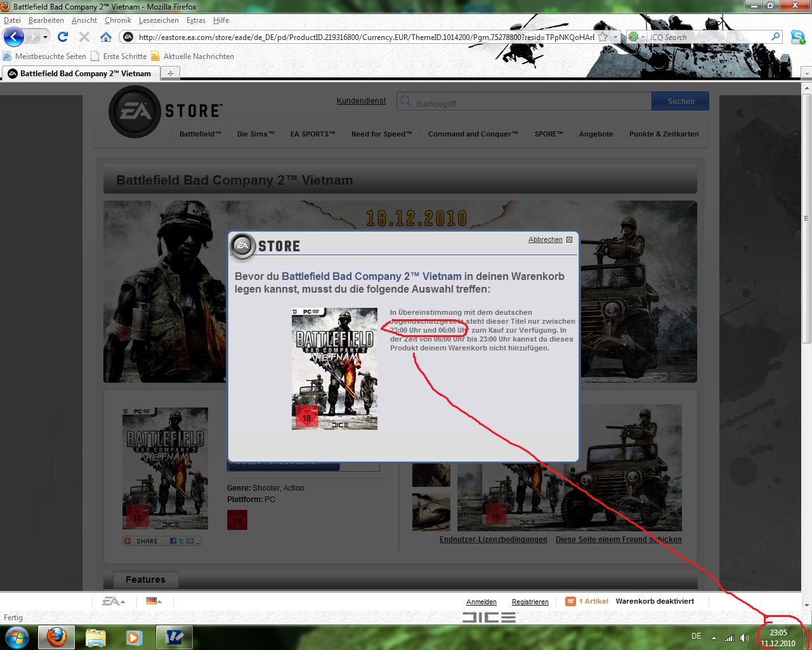Open ICQ search engine dropdown arrow
812x650 pixels.
pyautogui.click(x=643, y=37)
